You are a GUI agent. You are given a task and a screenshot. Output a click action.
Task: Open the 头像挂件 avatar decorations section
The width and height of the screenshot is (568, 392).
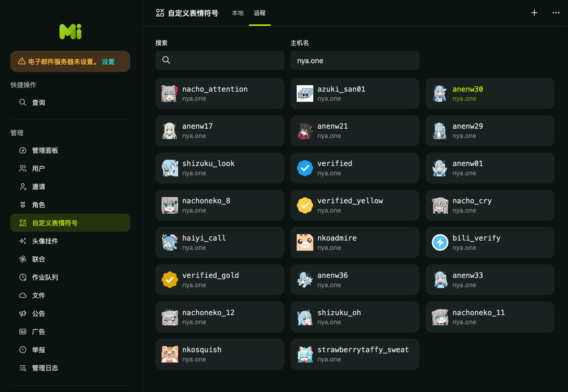[x=45, y=241]
